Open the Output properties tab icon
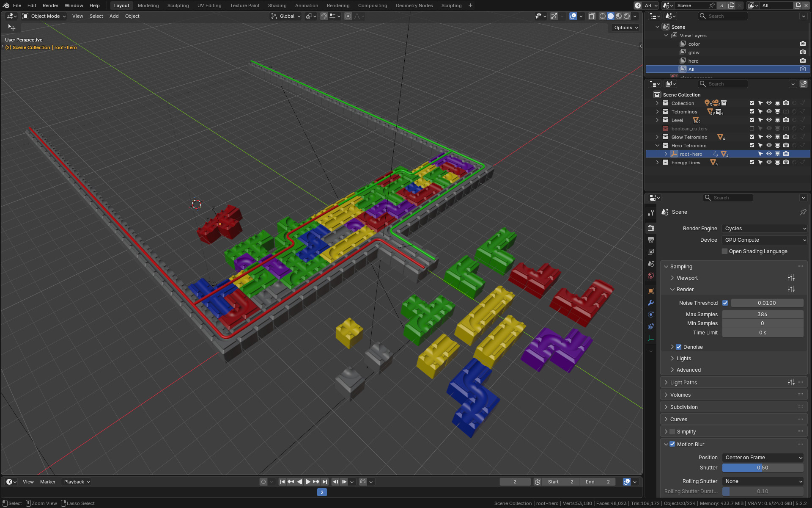812x508 pixels. 651,240
